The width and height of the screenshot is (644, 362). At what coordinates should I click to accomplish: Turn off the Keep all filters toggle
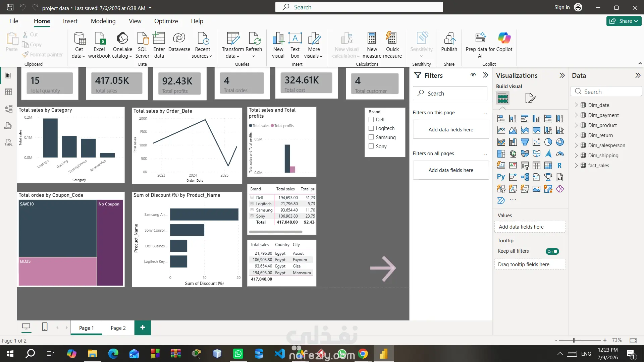552,251
